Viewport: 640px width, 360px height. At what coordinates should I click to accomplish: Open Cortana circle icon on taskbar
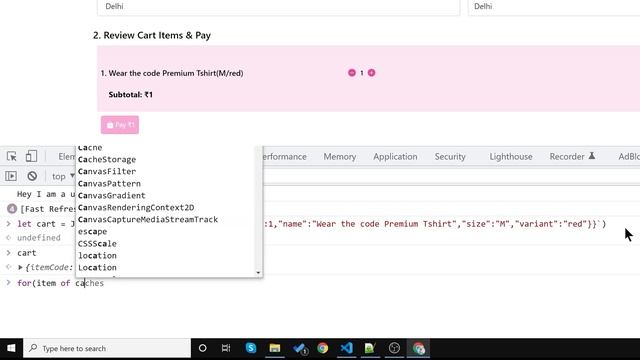pyautogui.click(x=202, y=348)
